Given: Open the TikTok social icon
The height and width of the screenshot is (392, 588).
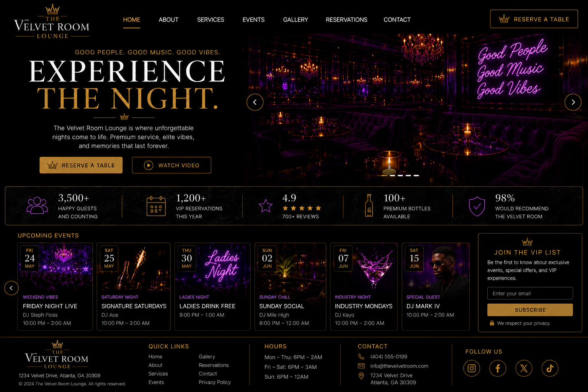Looking at the screenshot, I should (x=550, y=368).
